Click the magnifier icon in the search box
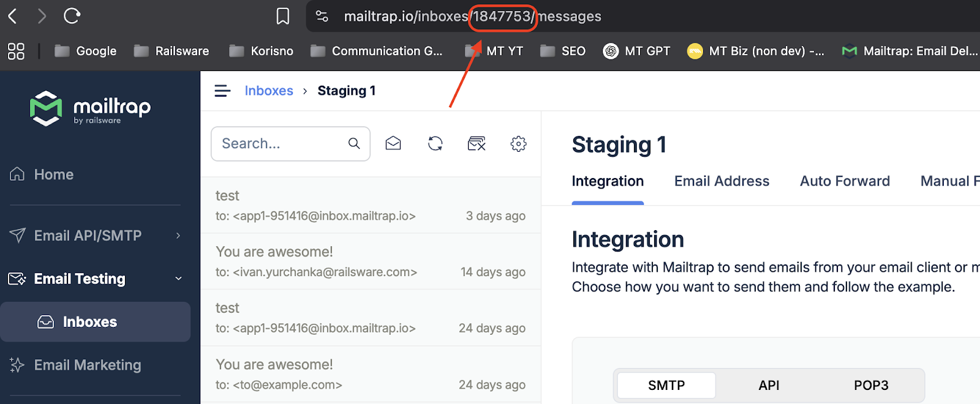 pos(354,144)
